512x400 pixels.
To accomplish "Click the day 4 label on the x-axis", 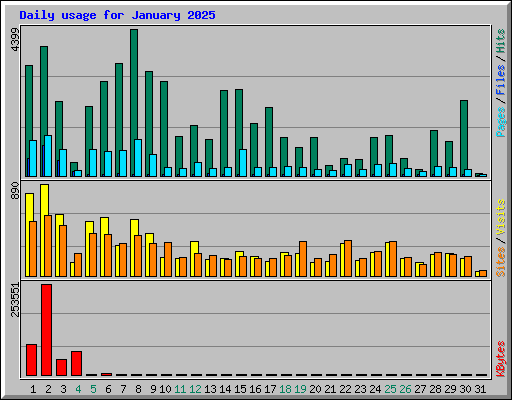I will (78, 389).
